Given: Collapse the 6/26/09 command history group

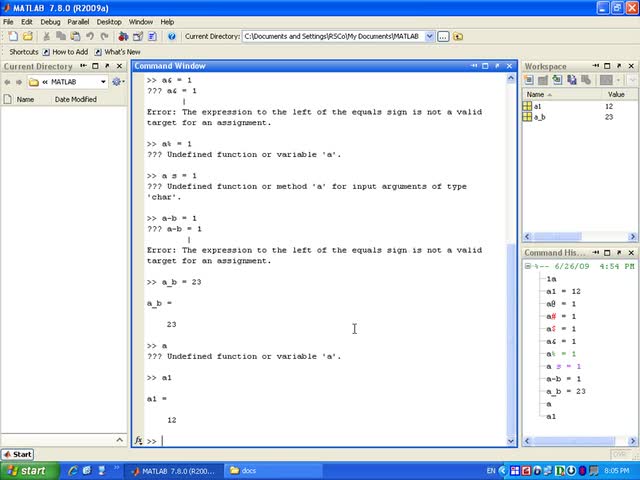Looking at the screenshot, I should [527, 266].
